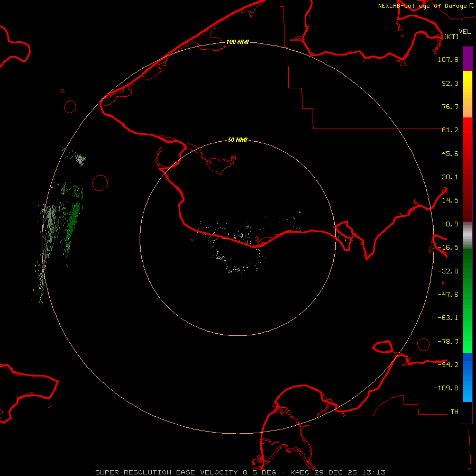Click the 76.7 velocity scale value
Viewport: 476px width, 476px height.
(x=450, y=106)
